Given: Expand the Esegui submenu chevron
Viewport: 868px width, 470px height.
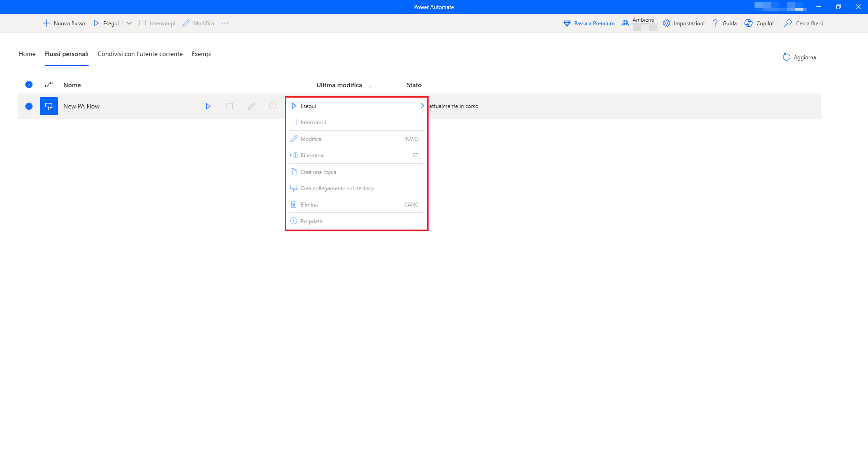Looking at the screenshot, I should click(x=422, y=106).
